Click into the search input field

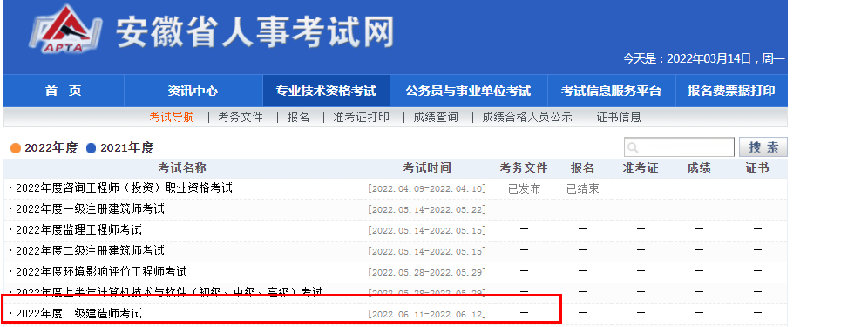pos(679,147)
